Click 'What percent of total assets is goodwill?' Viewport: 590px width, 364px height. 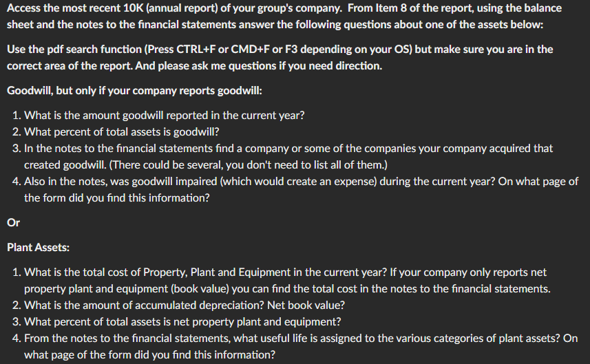click(122, 131)
